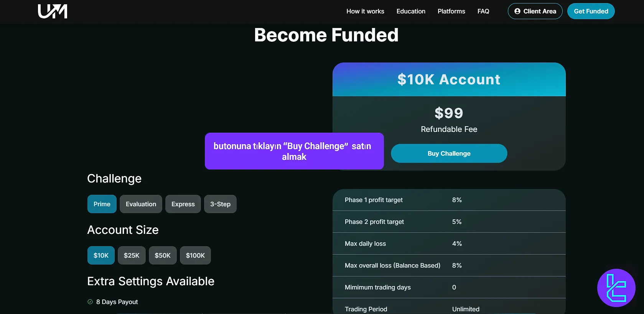Click the purple instruction tooltip about Buy Challenge
Image resolution: width=644 pixels, height=314 pixels.
point(294,151)
